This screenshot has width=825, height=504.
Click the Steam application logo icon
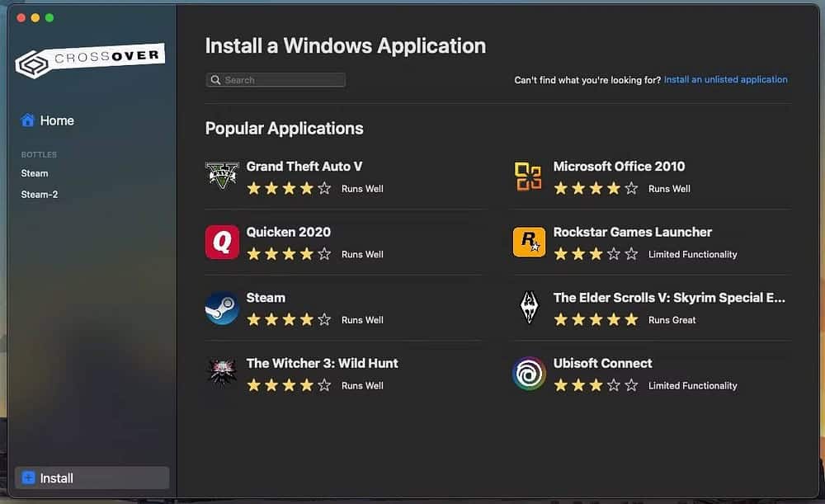(222, 308)
